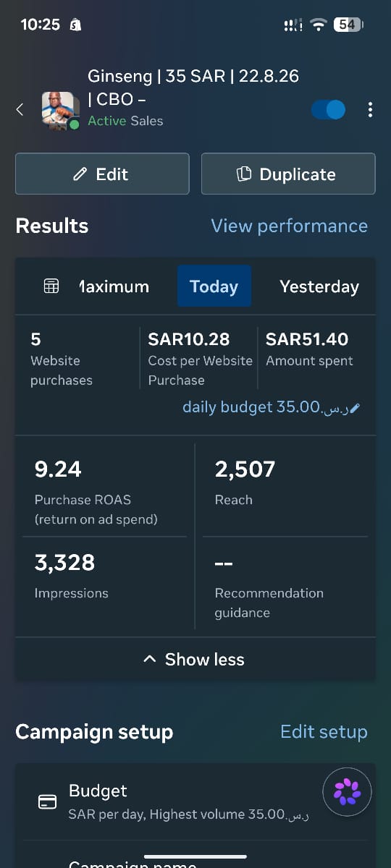Select the Today tab
Screen dimensions: 391x868
[214, 286]
